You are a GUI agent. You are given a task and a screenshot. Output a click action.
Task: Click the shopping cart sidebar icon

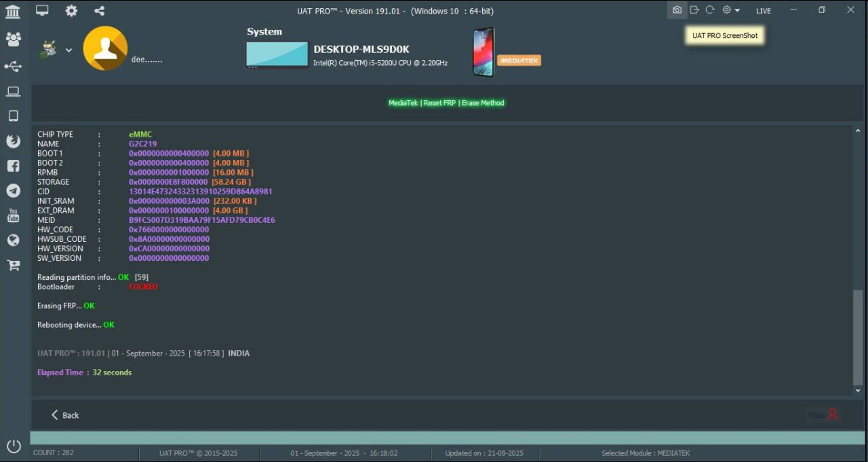click(13, 265)
